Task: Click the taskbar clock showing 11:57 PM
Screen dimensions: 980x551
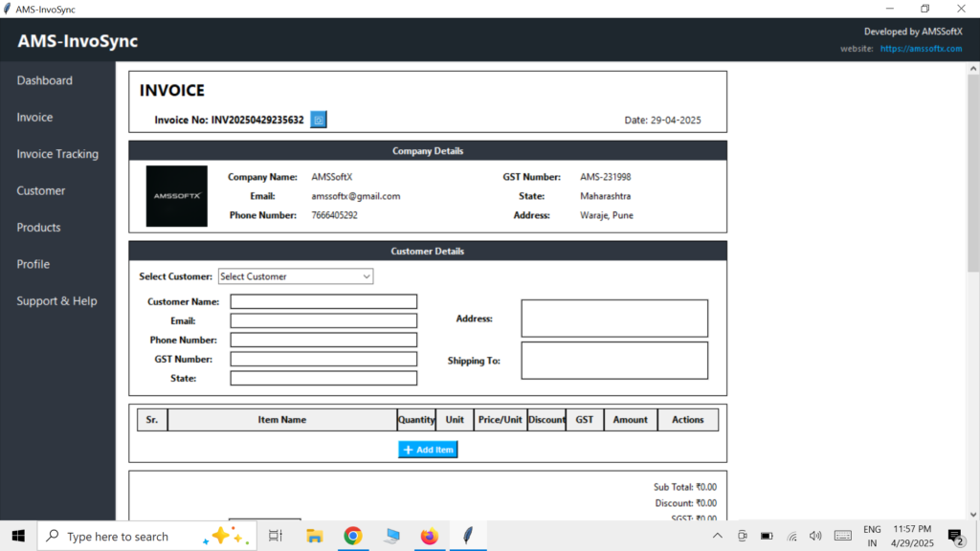Action: pyautogui.click(x=912, y=536)
